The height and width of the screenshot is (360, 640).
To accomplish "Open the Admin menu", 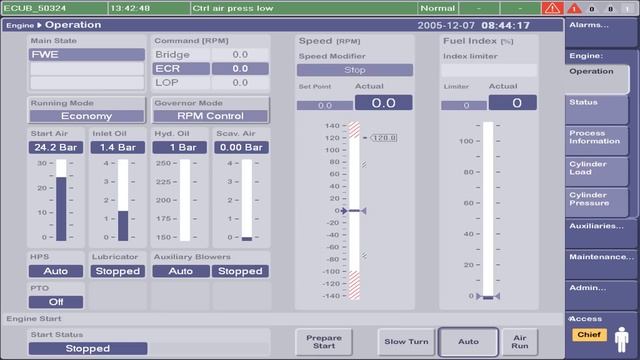I will click(x=600, y=296).
